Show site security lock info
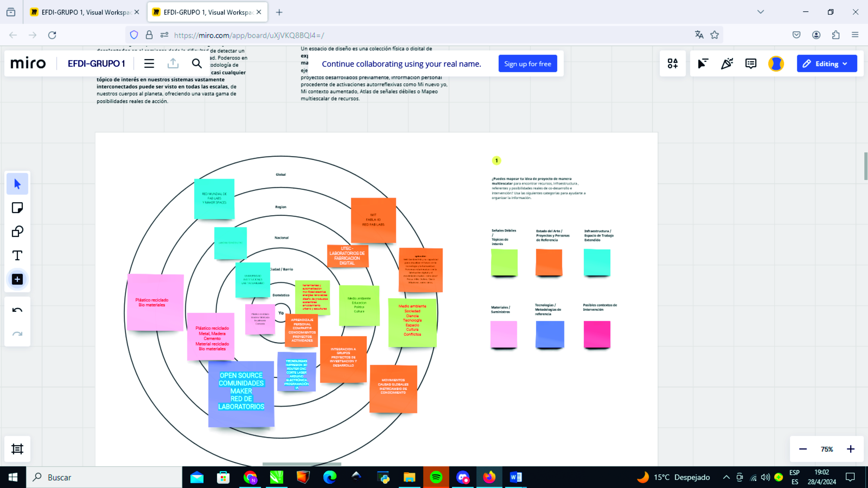Image resolution: width=868 pixels, height=488 pixels. click(149, 35)
